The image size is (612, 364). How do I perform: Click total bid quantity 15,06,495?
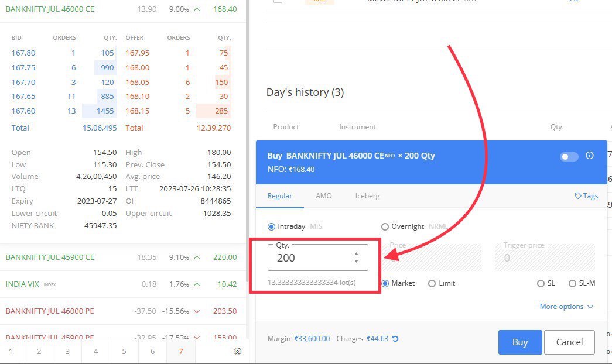tap(100, 128)
